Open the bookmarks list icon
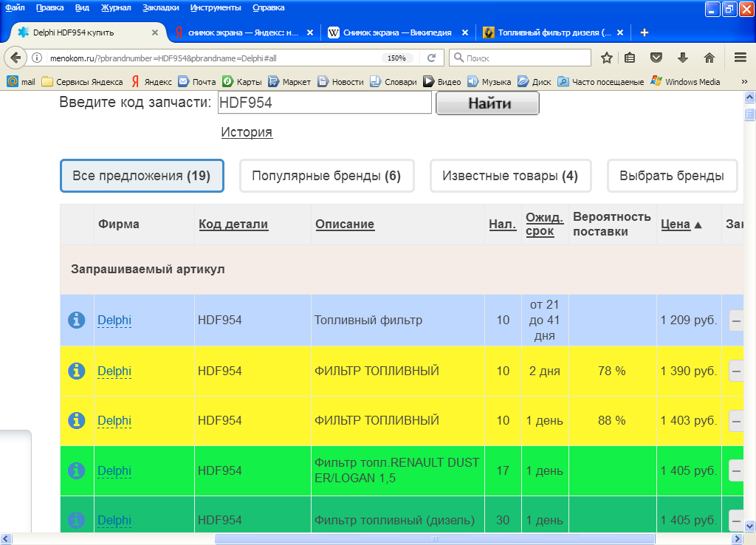This screenshot has height=545, width=756. pos(630,58)
